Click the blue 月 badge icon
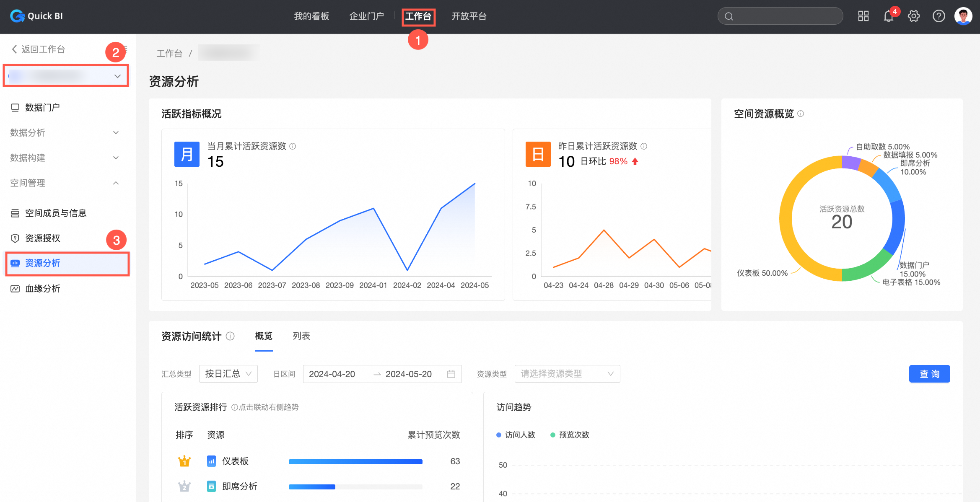The image size is (980, 502). tap(187, 154)
